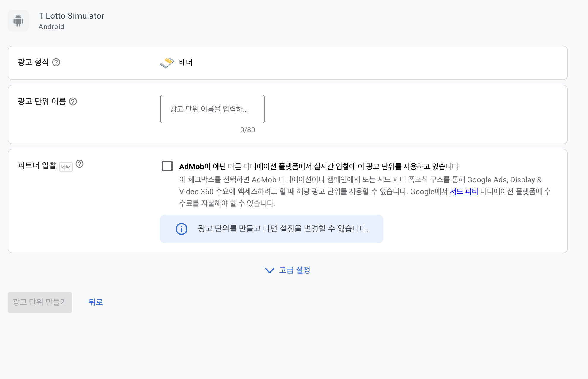Screen dimensions: 588x379
Task: Focus the 광고 단위 이름 input field
Action: click(212, 109)
